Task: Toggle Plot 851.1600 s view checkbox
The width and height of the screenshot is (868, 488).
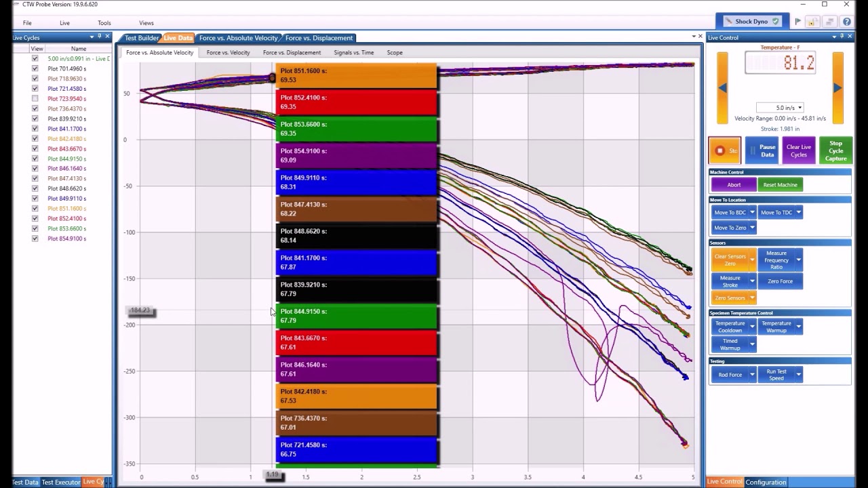Action: 35,208
